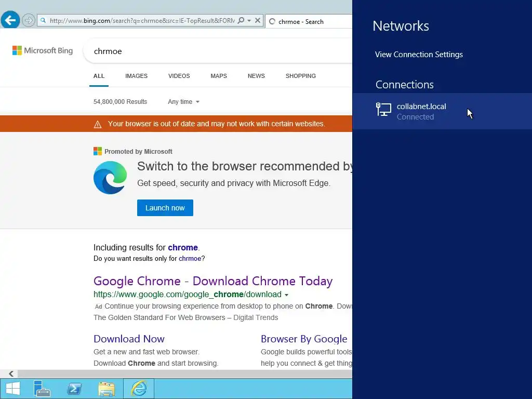Open the 'Browser By Google' sublink
This screenshot has width=532, height=399.
(304, 339)
